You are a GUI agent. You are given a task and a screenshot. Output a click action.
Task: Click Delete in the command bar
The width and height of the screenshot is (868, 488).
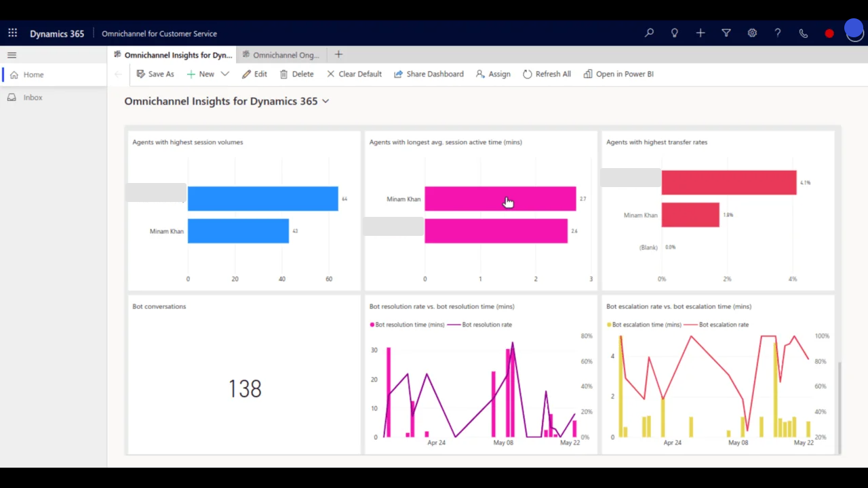point(296,74)
